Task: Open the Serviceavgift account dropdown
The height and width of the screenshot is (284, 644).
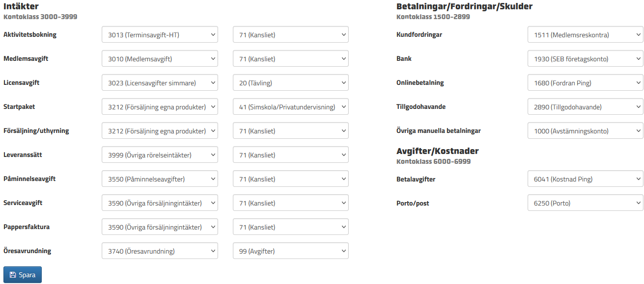Action: coord(160,203)
